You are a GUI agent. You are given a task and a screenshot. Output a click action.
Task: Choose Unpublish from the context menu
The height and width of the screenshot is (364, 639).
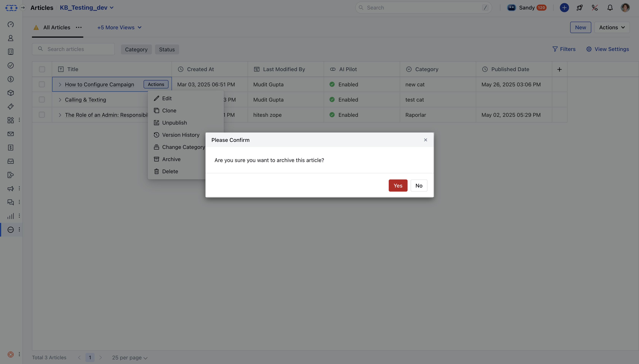(x=174, y=123)
